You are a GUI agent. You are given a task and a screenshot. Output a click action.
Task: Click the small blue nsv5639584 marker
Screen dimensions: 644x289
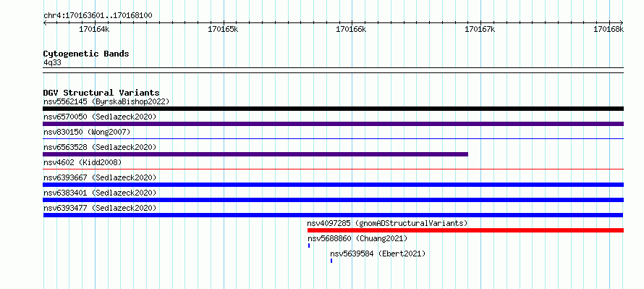click(331, 261)
